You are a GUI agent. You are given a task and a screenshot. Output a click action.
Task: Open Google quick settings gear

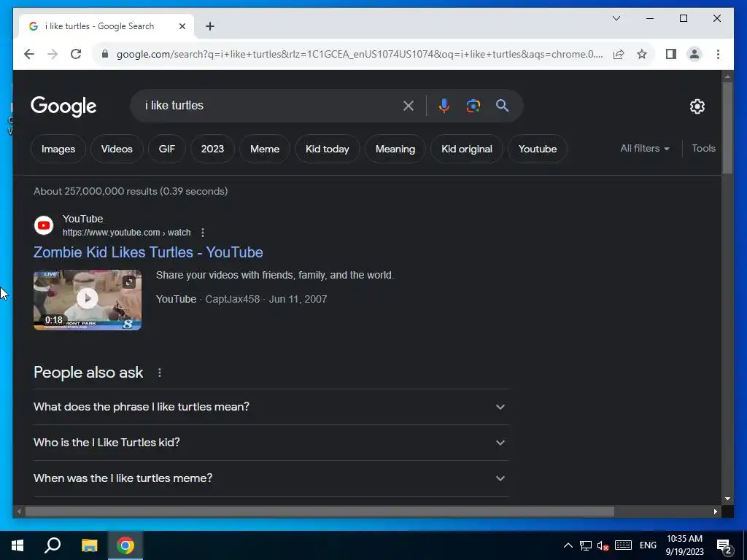(x=697, y=106)
